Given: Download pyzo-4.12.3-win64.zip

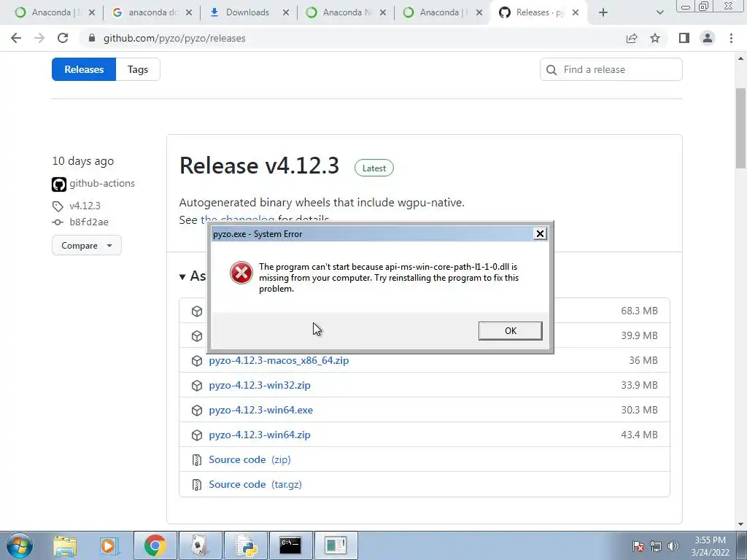Looking at the screenshot, I should (260, 435).
